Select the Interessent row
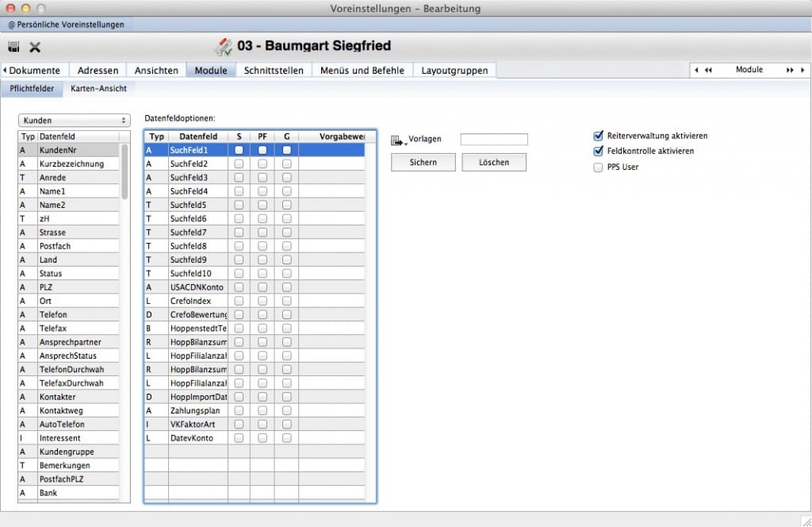This screenshot has height=527, width=812. (x=68, y=438)
